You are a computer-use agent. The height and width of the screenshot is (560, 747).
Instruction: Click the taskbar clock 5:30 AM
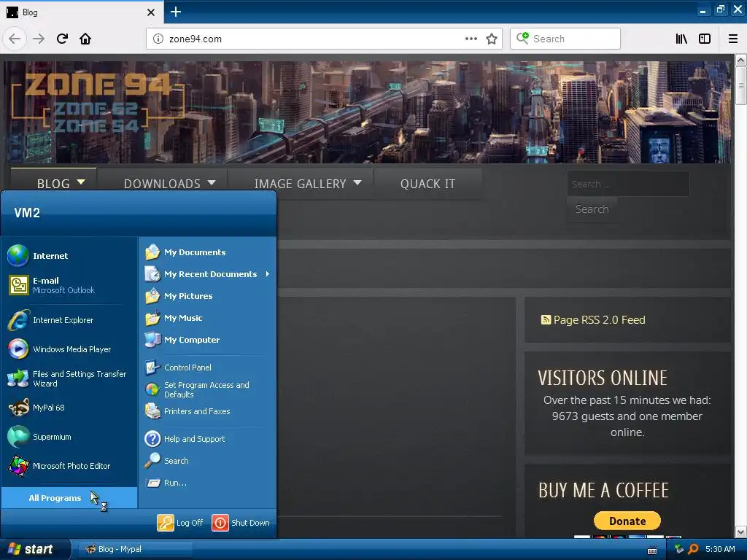point(720,549)
